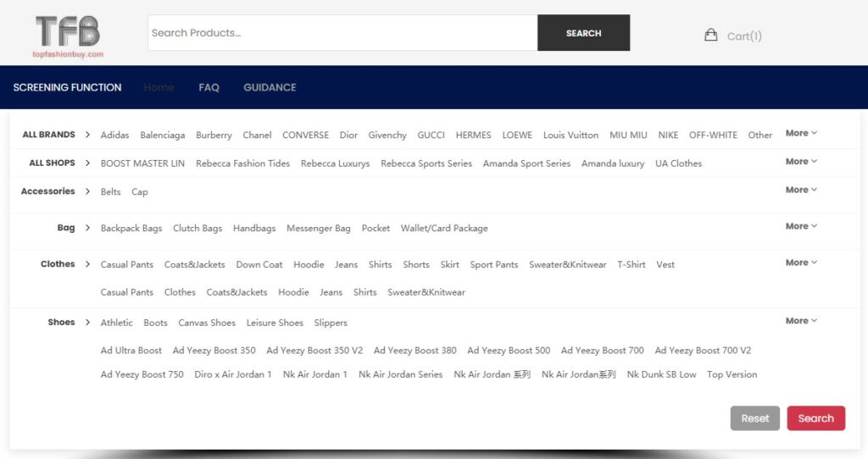Show More options in Shoes row
This screenshot has width=868, height=459.
point(801,320)
